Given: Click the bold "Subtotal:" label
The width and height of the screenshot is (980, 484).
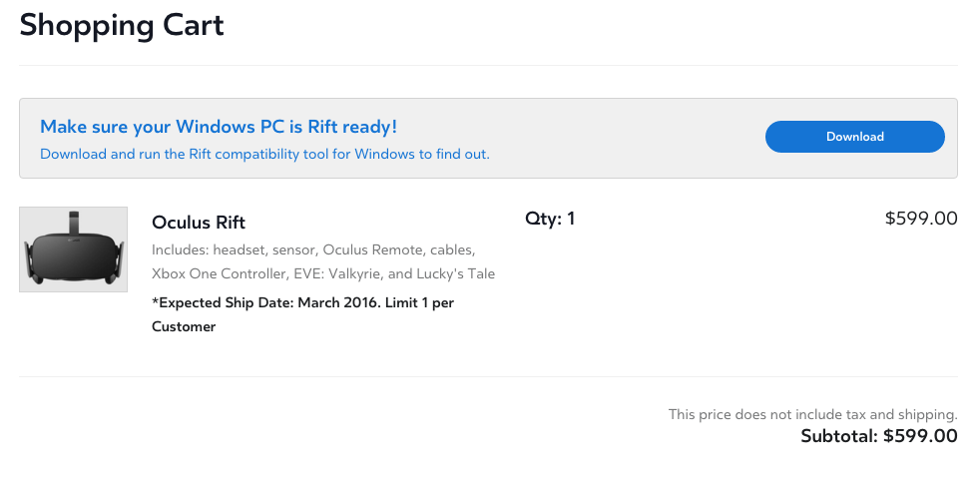Looking at the screenshot, I should [839, 436].
